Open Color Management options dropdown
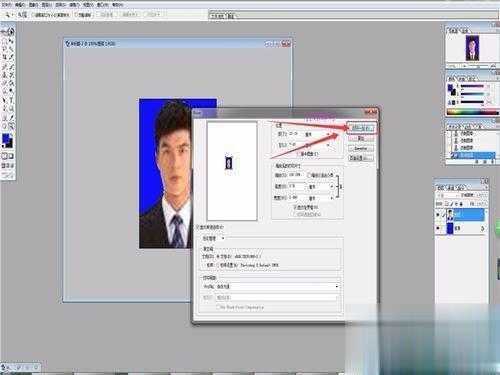The height and width of the screenshot is (375, 500). pos(213,238)
